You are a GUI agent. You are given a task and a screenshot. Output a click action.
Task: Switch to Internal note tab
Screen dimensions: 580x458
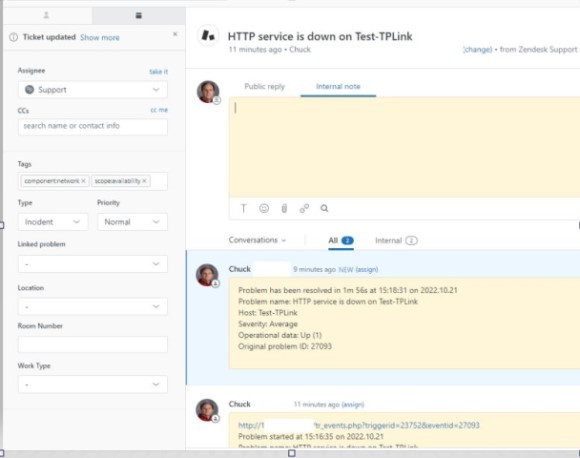pos(338,86)
